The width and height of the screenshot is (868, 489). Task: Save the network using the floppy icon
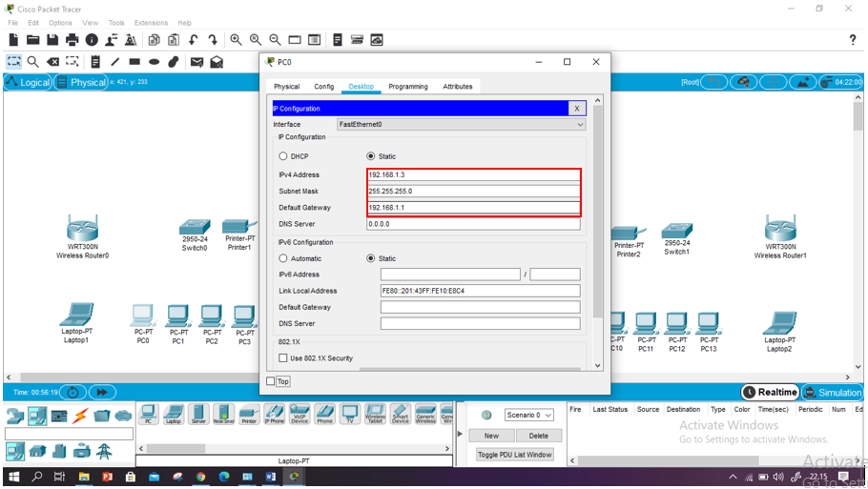[52, 40]
